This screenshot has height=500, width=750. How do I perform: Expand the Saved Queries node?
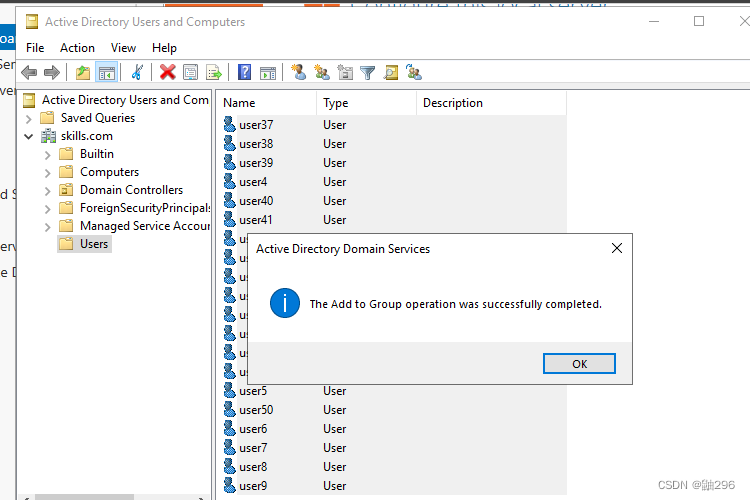point(29,118)
